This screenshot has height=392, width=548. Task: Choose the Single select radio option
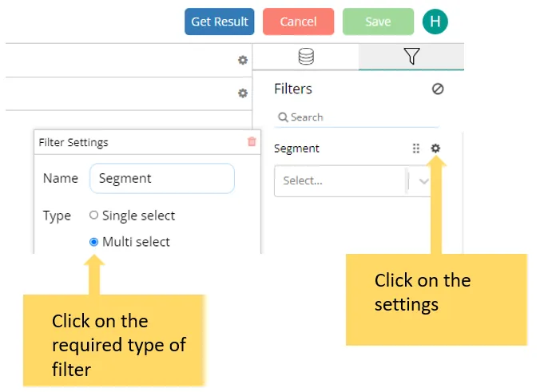(x=94, y=216)
